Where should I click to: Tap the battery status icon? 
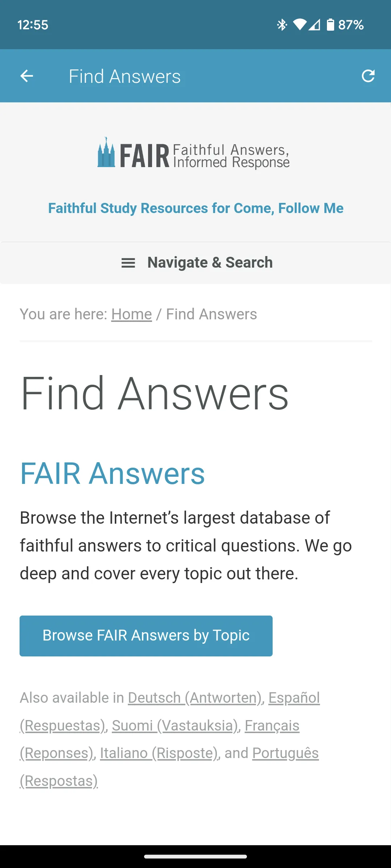pos(330,25)
